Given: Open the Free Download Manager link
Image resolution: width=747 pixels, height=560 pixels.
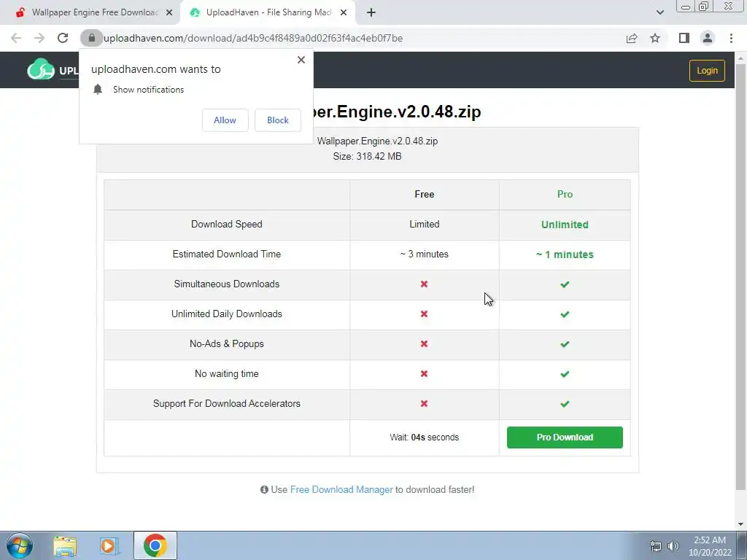Looking at the screenshot, I should point(341,489).
